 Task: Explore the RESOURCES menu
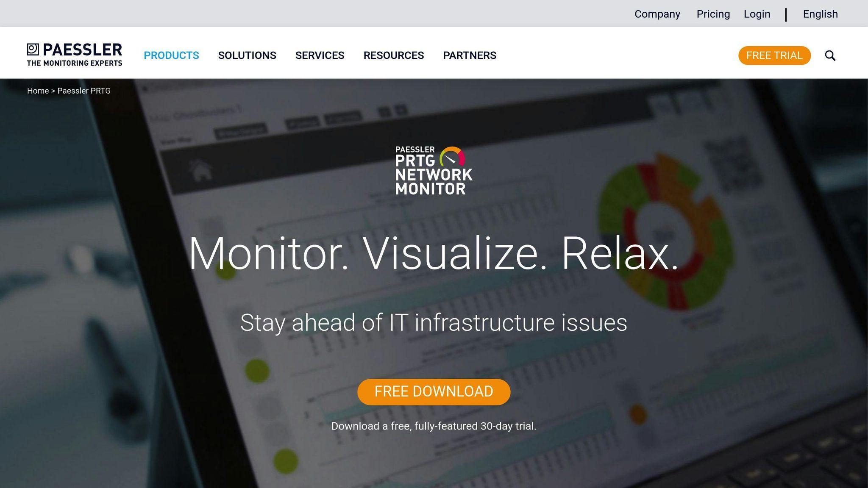pos(394,55)
